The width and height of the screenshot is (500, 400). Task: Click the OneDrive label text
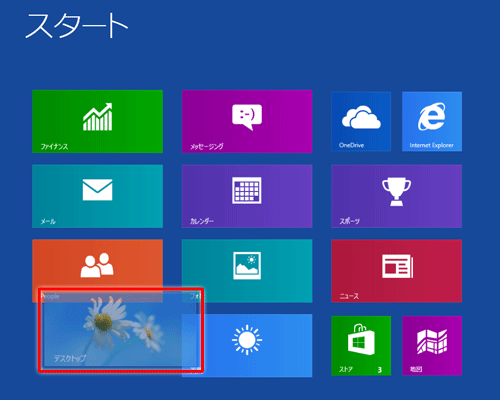click(351, 145)
